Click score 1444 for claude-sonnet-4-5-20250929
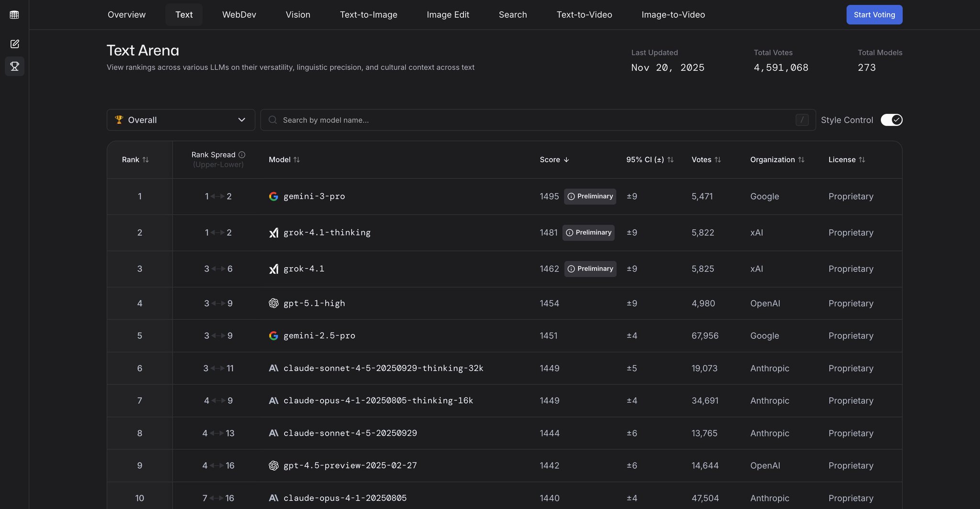This screenshot has height=509, width=980. pos(549,433)
